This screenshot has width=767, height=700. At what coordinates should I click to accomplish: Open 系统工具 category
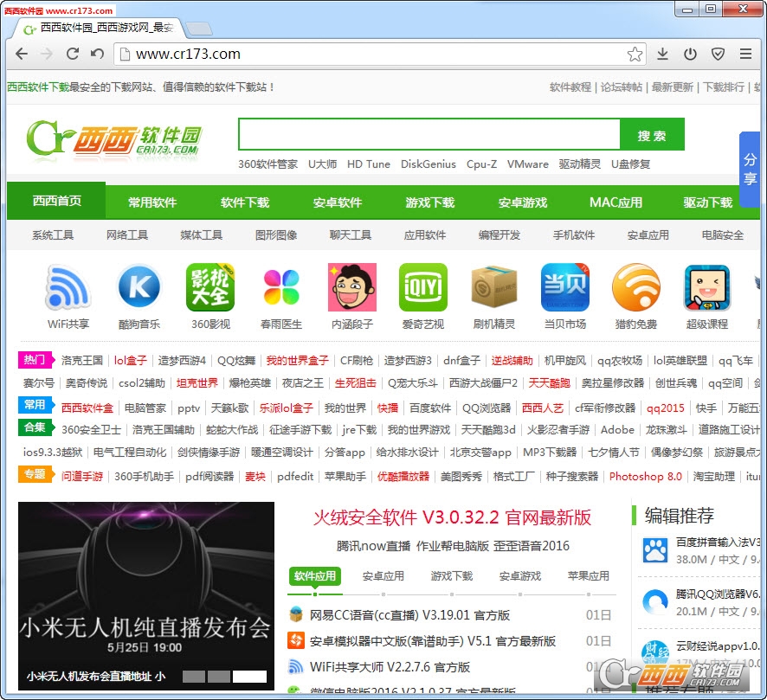point(53,235)
